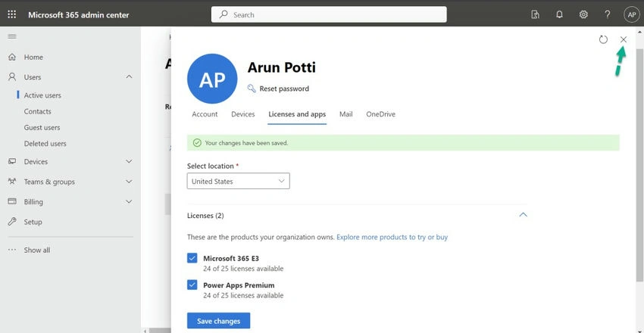Click the Teams & groups icon in sidebar
The height and width of the screenshot is (333, 644).
point(12,182)
